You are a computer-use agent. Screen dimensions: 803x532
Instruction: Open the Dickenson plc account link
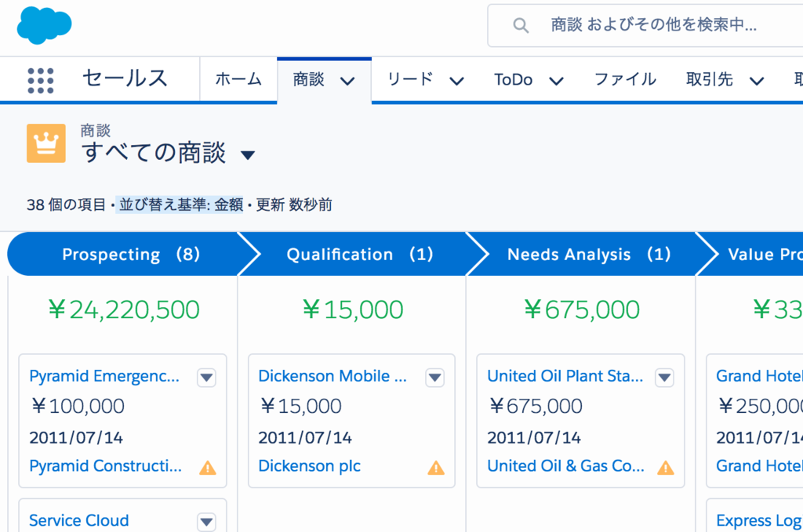[309, 466]
